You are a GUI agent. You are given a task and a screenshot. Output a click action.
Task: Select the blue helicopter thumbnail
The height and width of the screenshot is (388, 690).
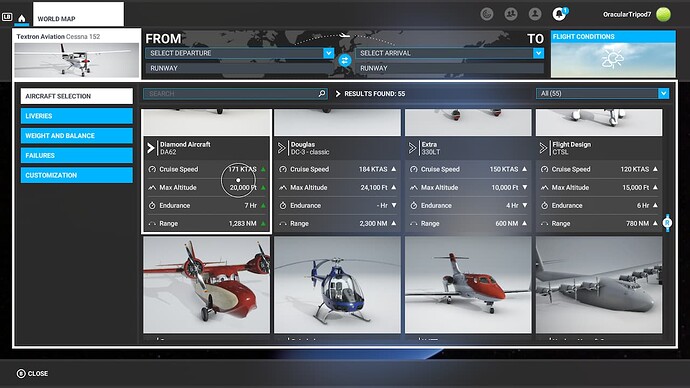coord(337,285)
